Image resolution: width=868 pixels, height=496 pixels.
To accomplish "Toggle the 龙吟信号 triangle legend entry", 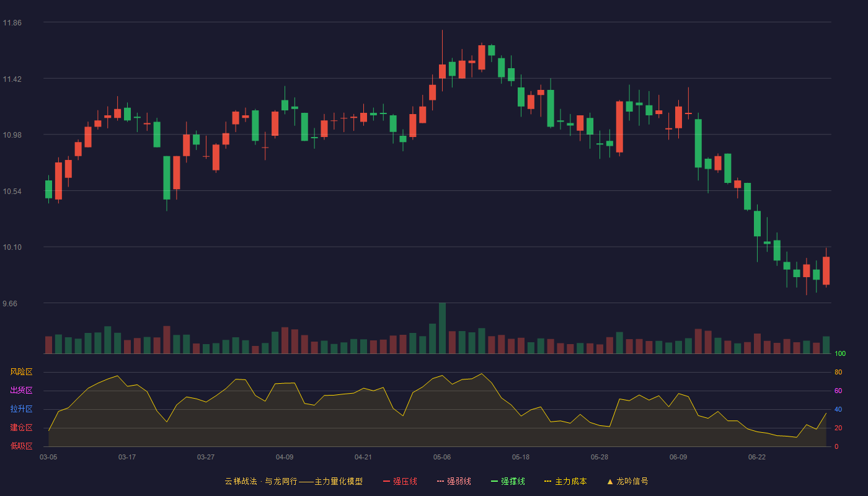I will [x=627, y=481].
